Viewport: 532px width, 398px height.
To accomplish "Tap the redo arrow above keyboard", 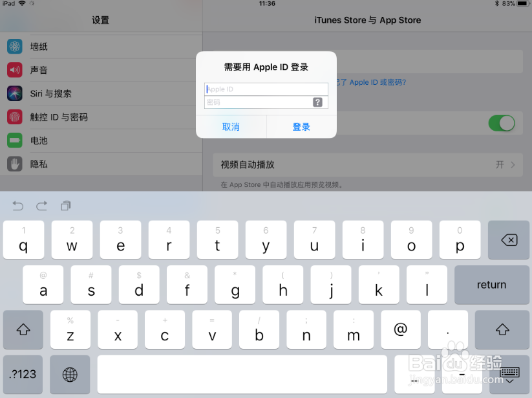I will click(x=42, y=206).
